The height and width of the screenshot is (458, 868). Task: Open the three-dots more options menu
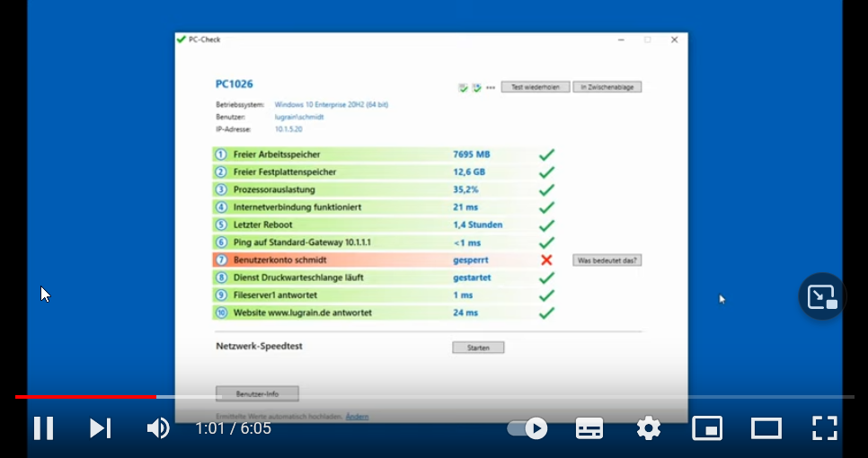[x=491, y=88]
